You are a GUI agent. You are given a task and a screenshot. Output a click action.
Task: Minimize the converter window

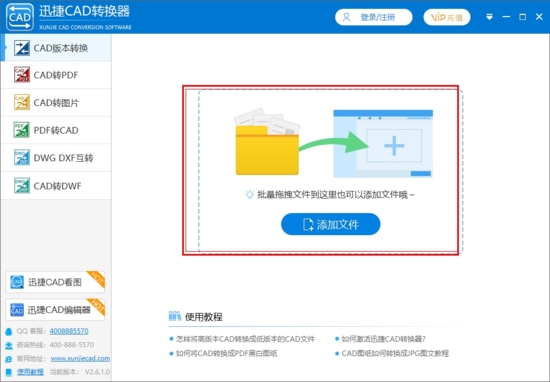(506, 17)
